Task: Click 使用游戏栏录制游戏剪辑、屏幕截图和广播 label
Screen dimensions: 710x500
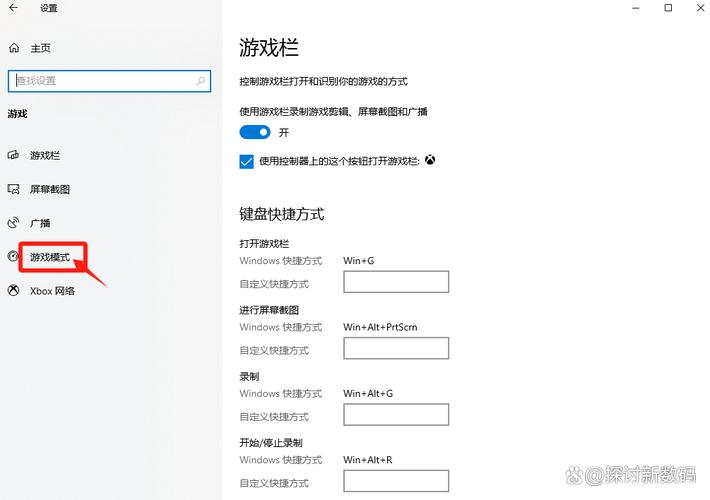Action: coord(333,111)
